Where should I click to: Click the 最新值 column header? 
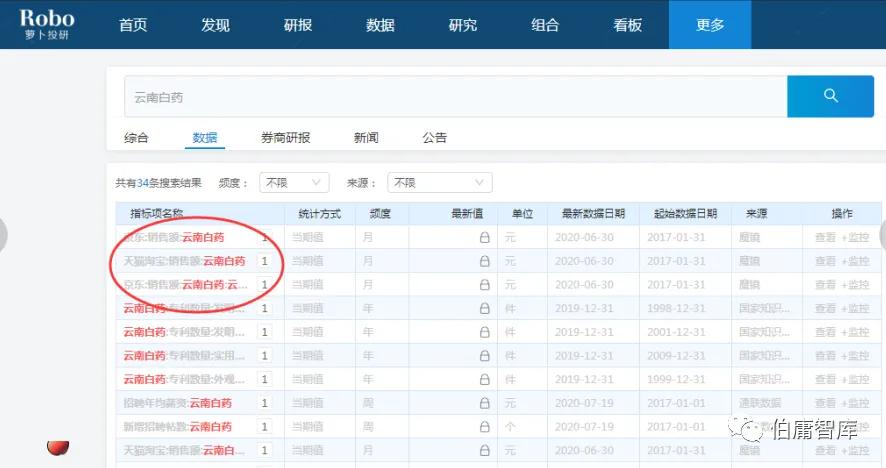(x=467, y=214)
